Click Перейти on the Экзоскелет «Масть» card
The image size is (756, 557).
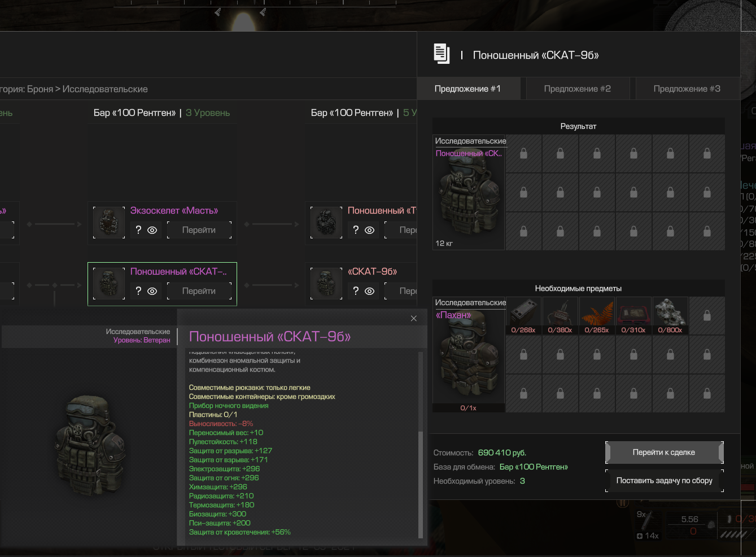(199, 230)
